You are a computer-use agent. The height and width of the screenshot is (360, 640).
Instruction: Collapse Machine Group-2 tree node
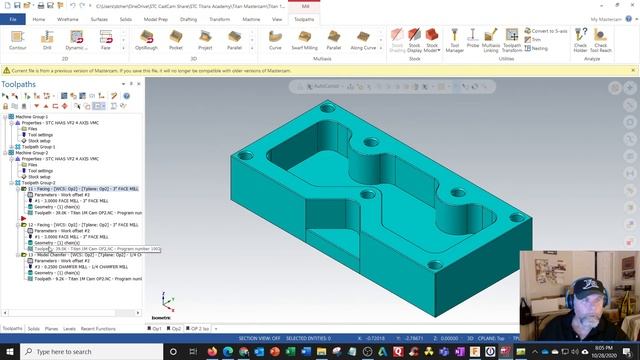(x=5, y=153)
